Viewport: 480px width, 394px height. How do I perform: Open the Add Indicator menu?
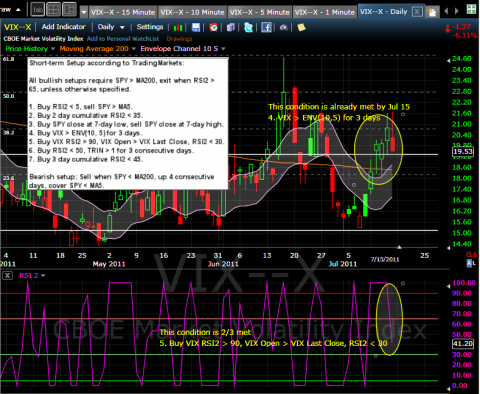coord(63,27)
